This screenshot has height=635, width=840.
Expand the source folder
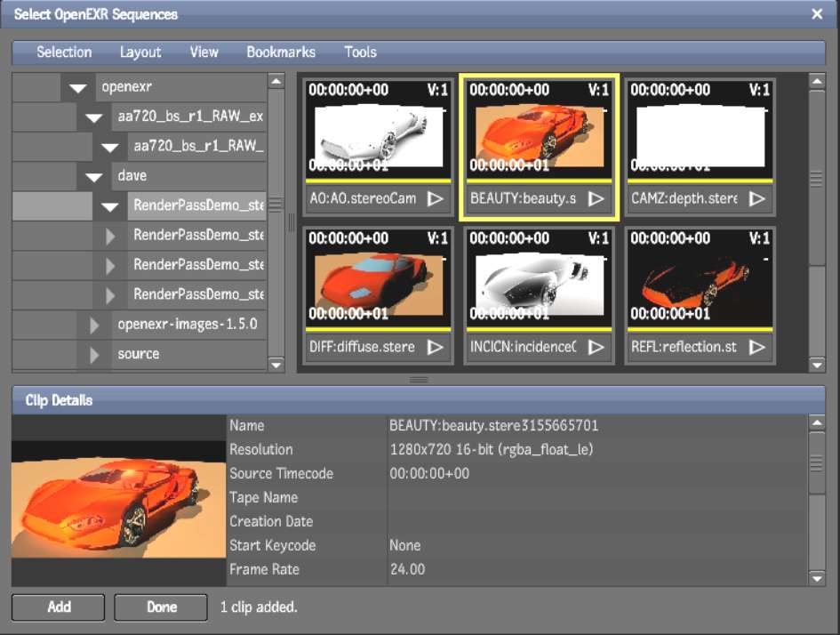click(x=93, y=353)
